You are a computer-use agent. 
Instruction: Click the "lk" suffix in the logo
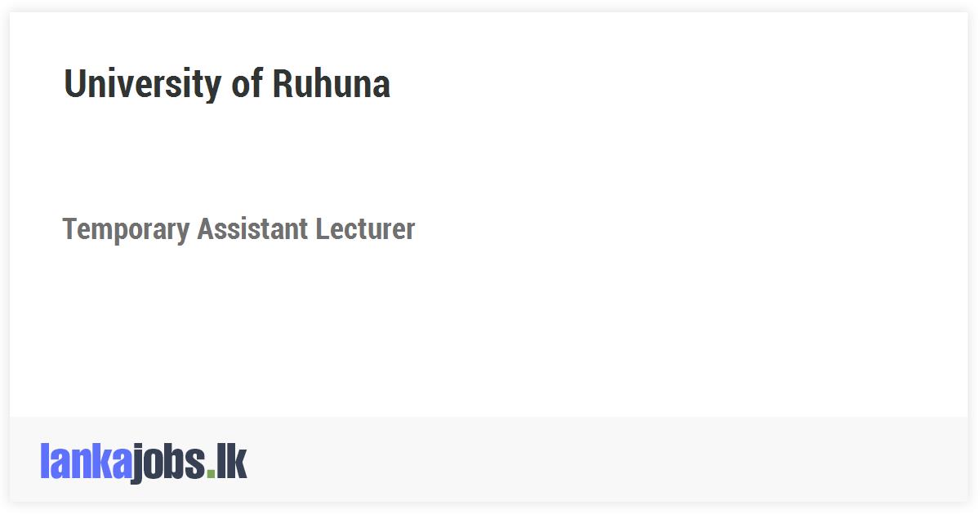(x=231, y=462)
